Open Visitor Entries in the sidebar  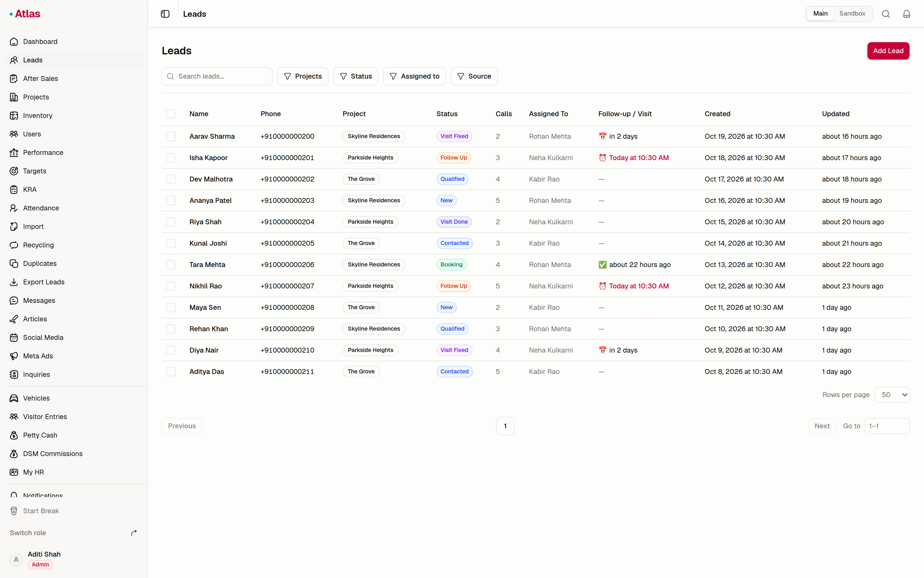tap(74, 417)
